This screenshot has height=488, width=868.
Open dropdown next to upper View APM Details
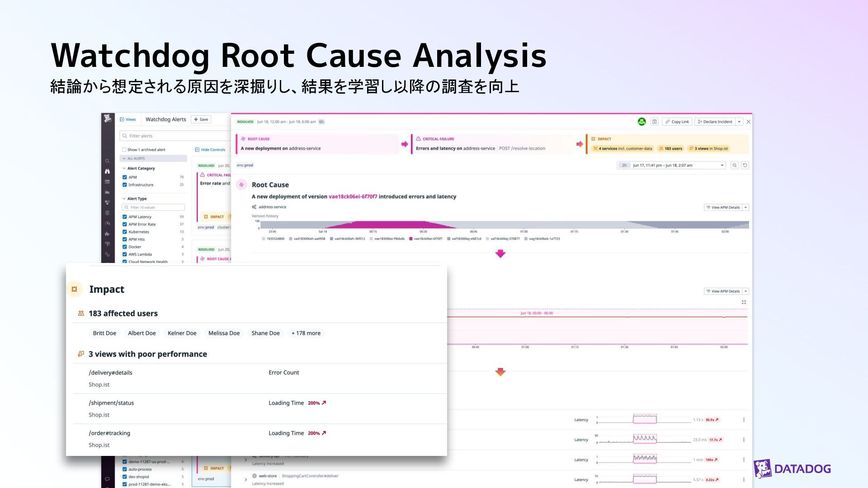coord(745,207)
